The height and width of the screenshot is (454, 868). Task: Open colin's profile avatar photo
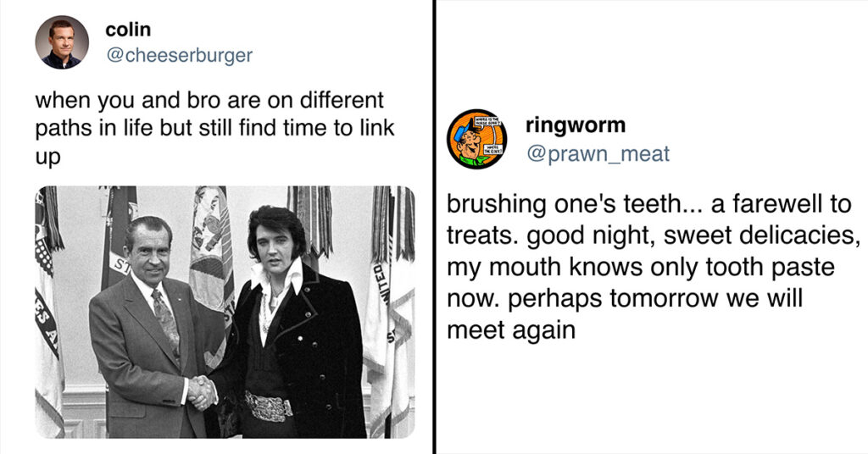pyautogui.click(x=61, y=42)
